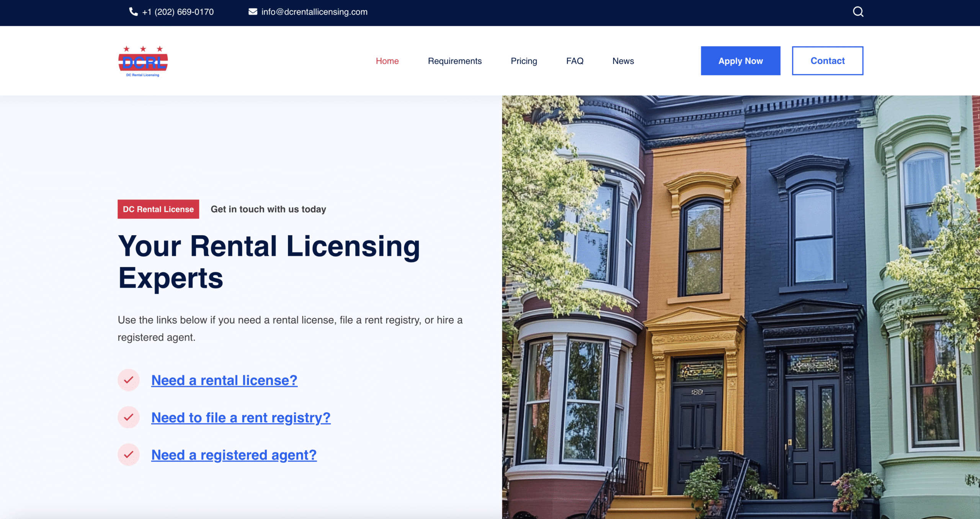The image size is (980, 519).
Task: Click the red DC Rental License badge
Action: 158,209
